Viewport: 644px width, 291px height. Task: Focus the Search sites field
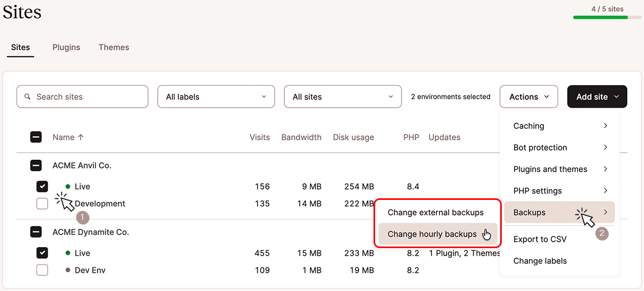point(82,97)
